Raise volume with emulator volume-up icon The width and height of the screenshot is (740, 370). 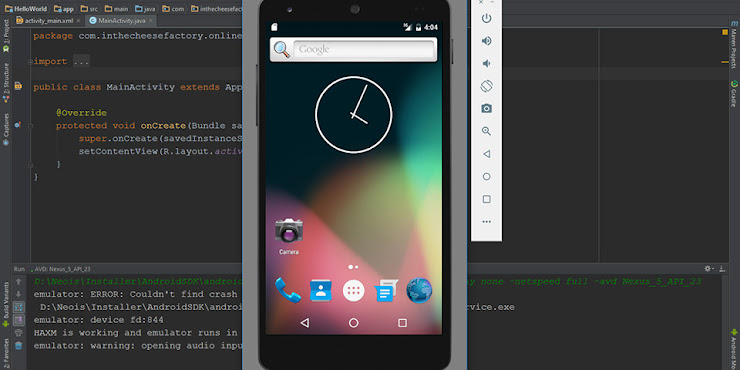coord(487,41)
